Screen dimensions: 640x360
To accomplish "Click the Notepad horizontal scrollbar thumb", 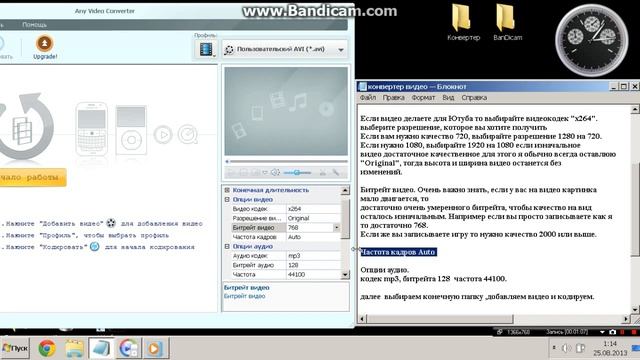I will (440, 319).
